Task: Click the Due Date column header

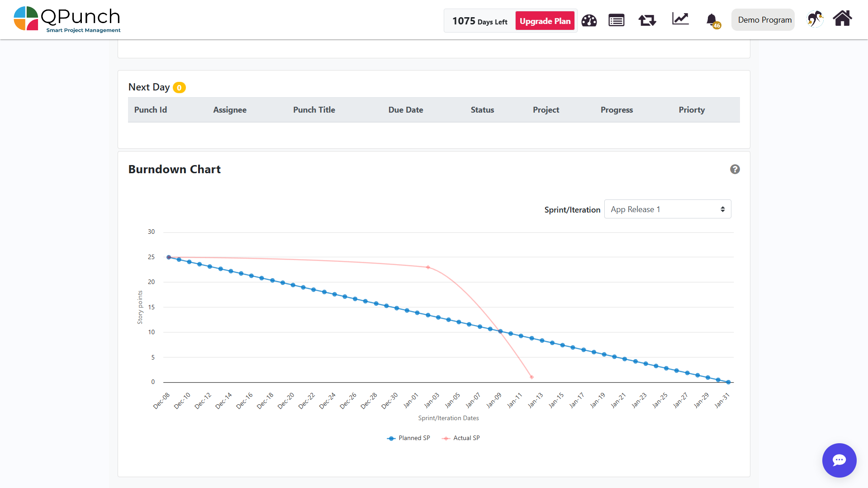Action: [405, 110]
